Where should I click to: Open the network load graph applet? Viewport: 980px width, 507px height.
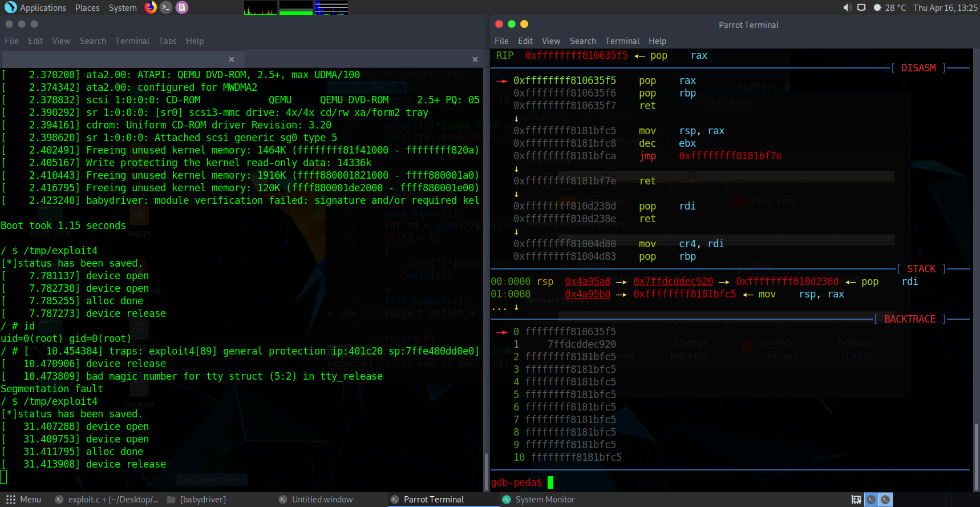coord(331,7)
